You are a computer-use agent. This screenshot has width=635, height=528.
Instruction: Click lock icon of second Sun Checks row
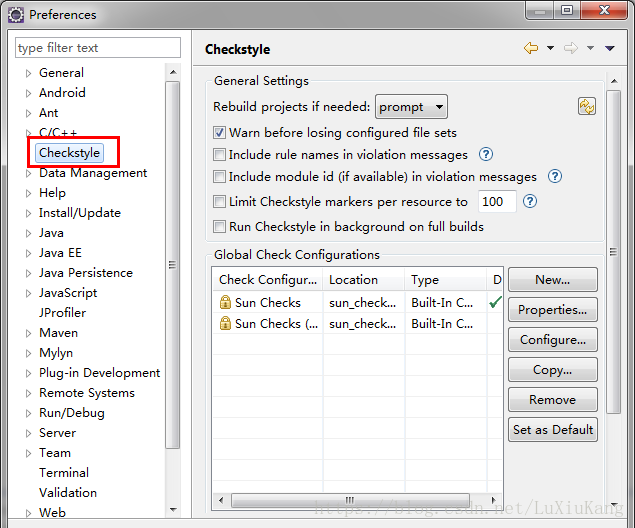(x=225, y=323)
